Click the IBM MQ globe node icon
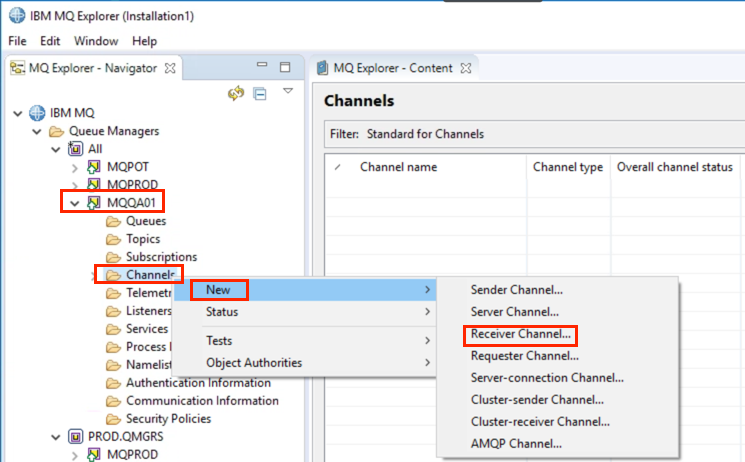This screenshot has height=462, width=745. (37, 113)
